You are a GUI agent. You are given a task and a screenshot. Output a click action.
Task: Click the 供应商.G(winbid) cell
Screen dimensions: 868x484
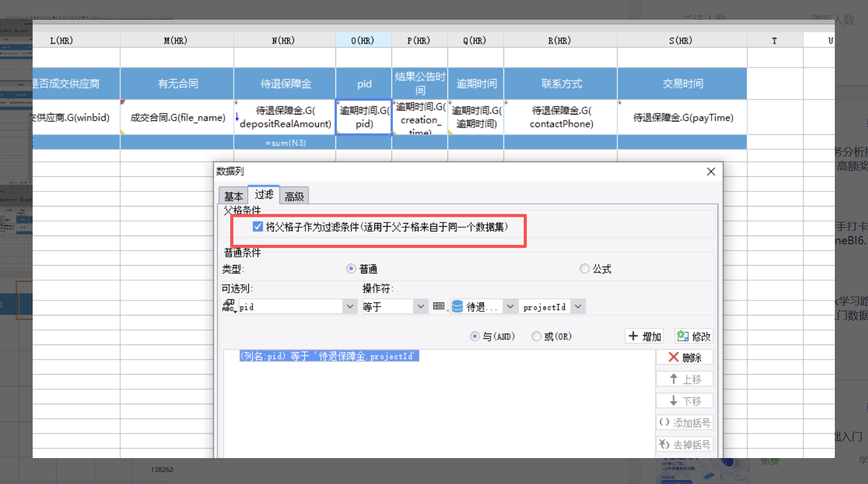click(x=76, y=117)
